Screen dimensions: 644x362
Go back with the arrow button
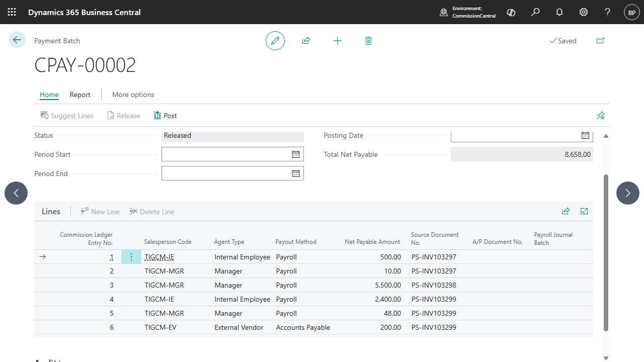17,40
